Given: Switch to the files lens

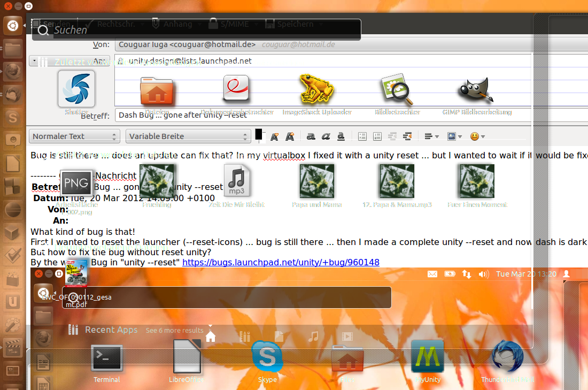Looking at the screenshot, I should (279, 337).
